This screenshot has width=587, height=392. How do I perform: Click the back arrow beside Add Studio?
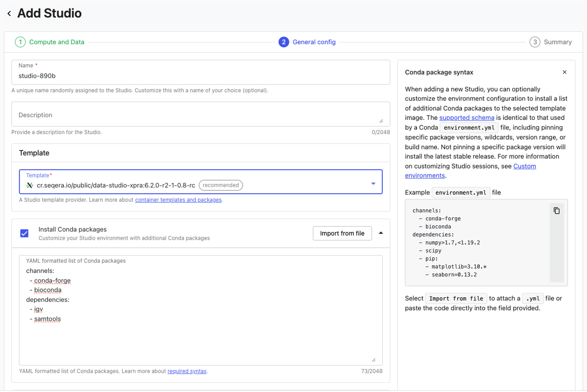pyautogui.click(x=9, y=14)
